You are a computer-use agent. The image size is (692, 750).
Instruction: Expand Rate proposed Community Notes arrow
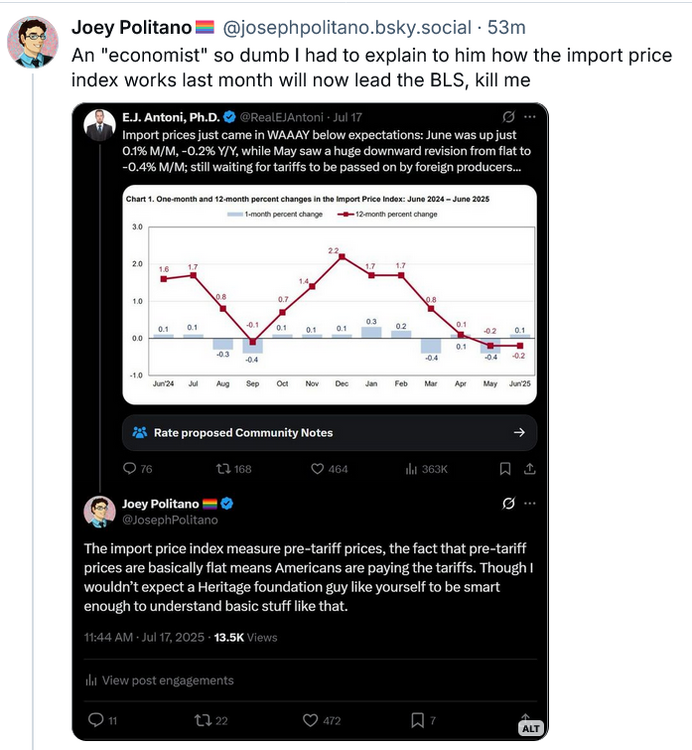[x=519, y=433]
